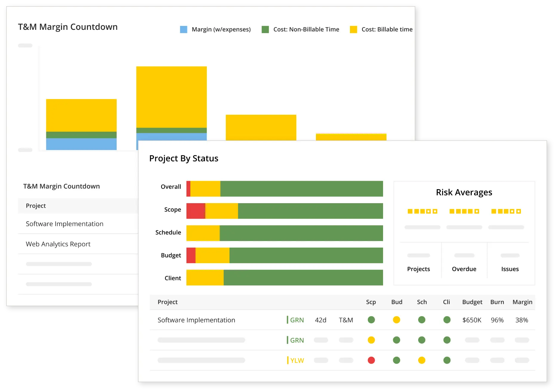Click the Projects label in Risk Averages
The image size is (557, 392).
(x=419, y=269)
